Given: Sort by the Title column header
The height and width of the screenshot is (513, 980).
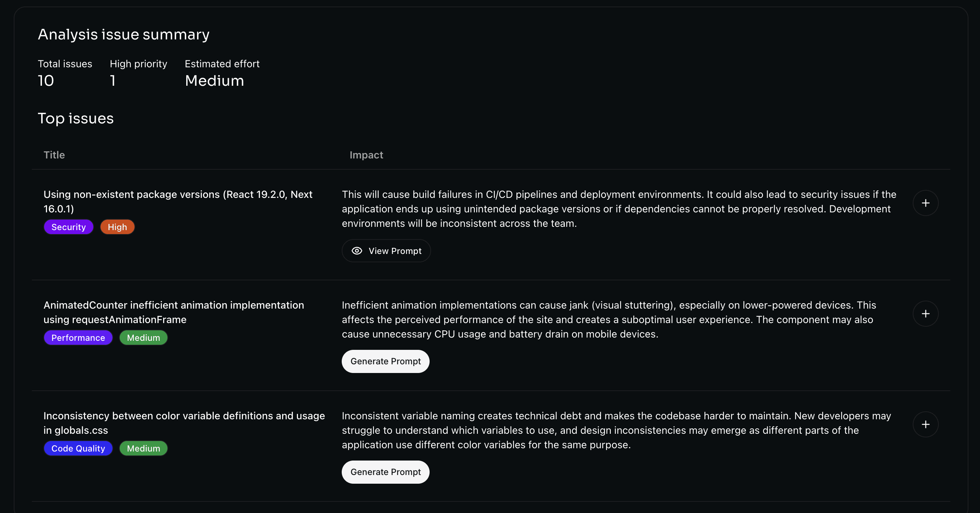Looking at the screenshot, I should click(54, 155).
